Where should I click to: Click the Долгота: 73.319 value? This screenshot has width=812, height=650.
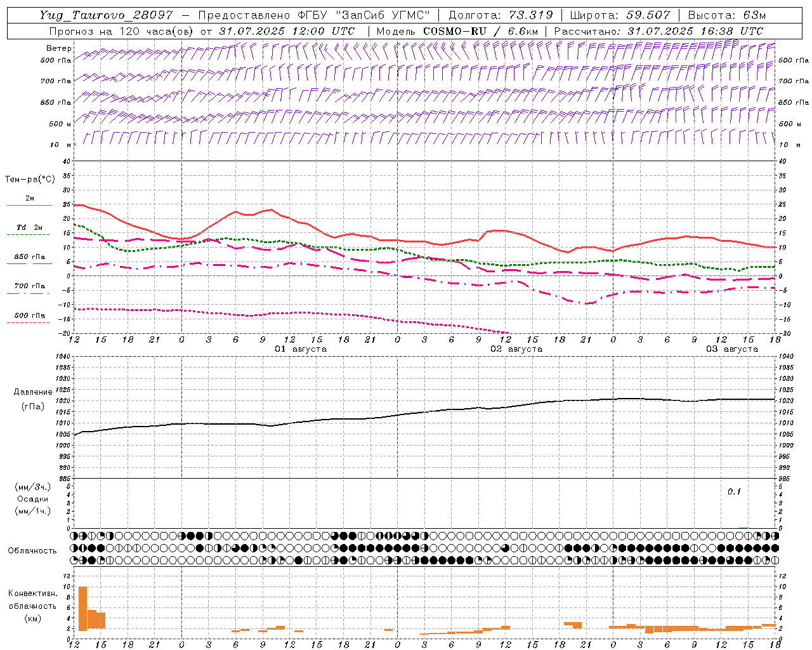(x=501, y=15)
